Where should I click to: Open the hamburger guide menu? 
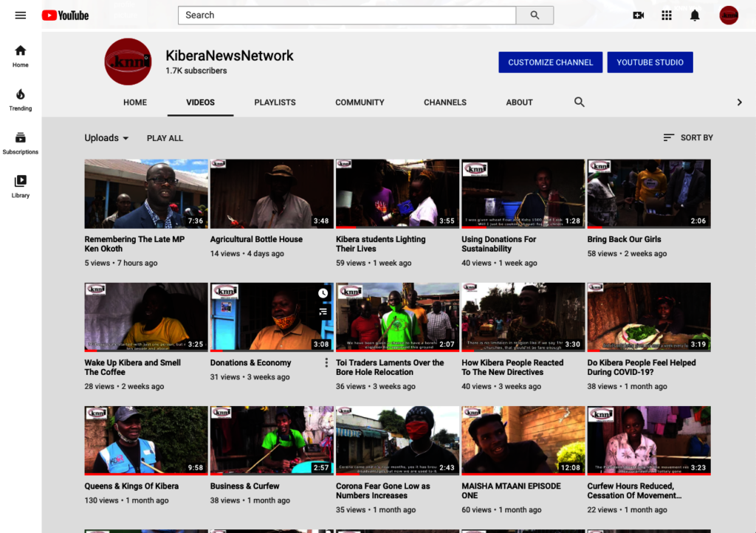(20, 16)
